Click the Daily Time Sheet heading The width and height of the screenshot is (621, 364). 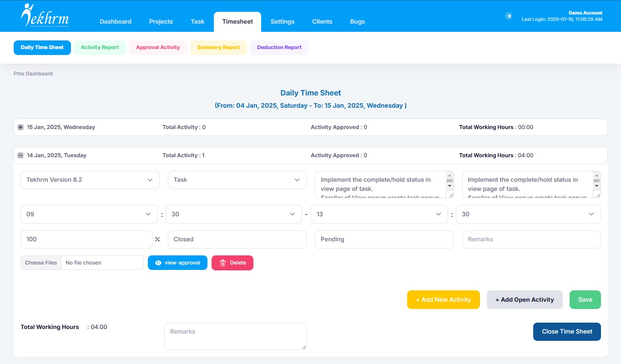(x=311, y=93)
